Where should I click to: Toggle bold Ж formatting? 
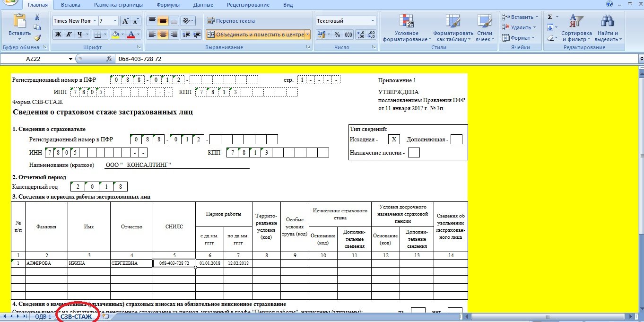[x=58, y=35]
